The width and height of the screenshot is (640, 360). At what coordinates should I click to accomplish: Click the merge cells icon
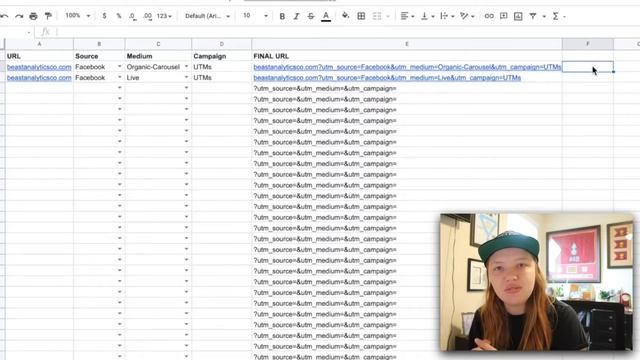pos(377,16)
